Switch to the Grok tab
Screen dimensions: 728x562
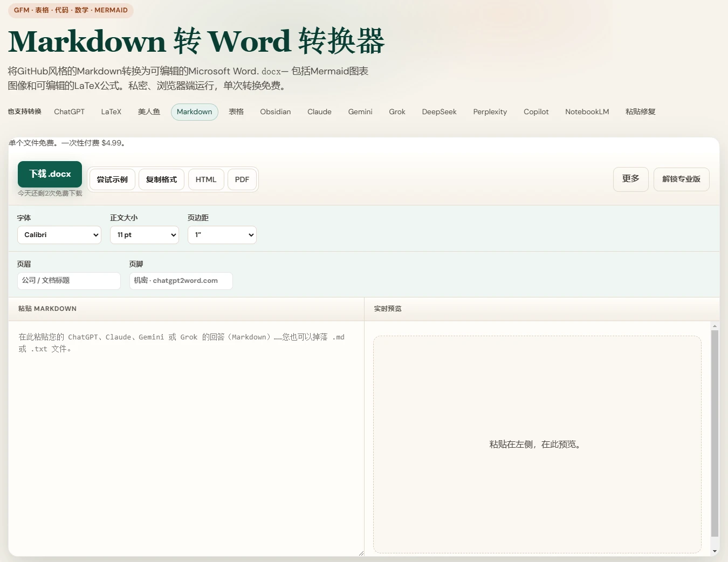[397, 112]
